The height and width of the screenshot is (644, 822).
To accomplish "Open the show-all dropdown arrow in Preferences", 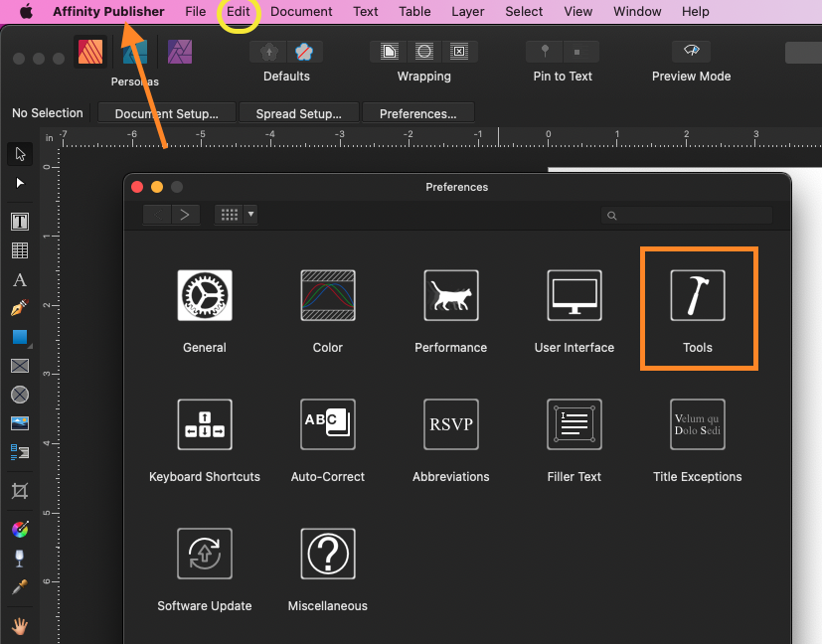I will pyautogui.click(x=250, y=215).
